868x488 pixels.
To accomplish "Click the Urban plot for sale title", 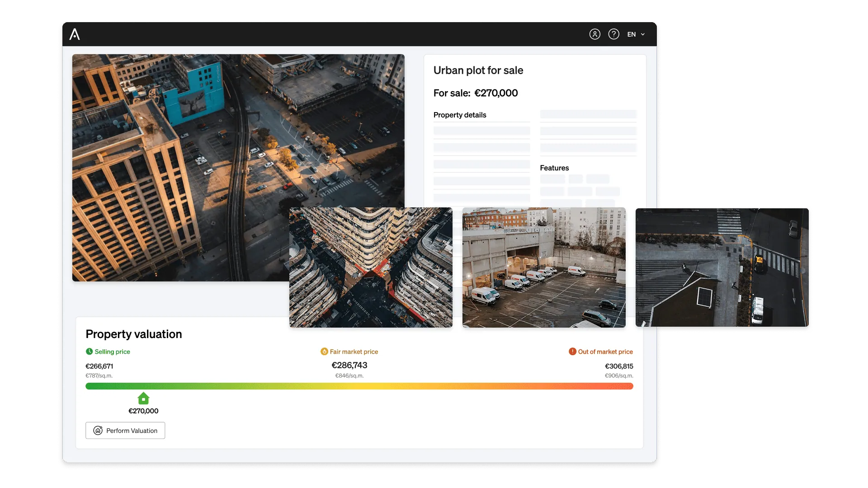I will coord(478,70).
